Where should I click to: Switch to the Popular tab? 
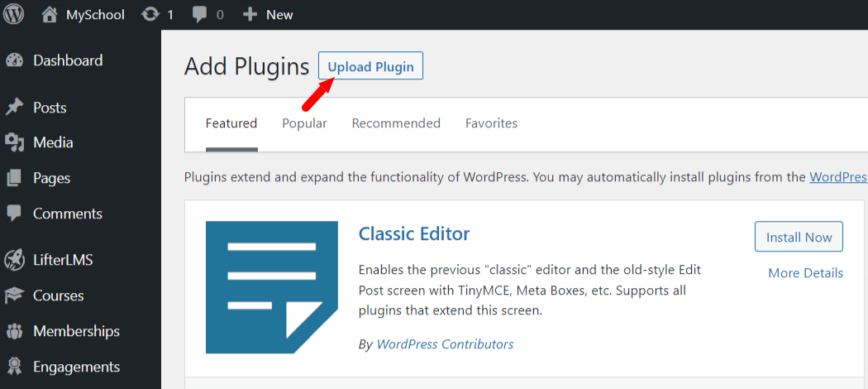coord(304,123)
